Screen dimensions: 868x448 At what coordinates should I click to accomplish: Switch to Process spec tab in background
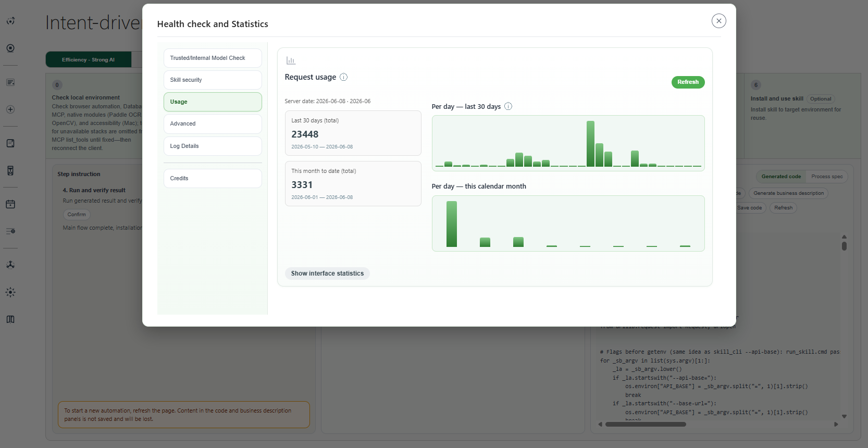pyautogui.click(x=827, y=177)
